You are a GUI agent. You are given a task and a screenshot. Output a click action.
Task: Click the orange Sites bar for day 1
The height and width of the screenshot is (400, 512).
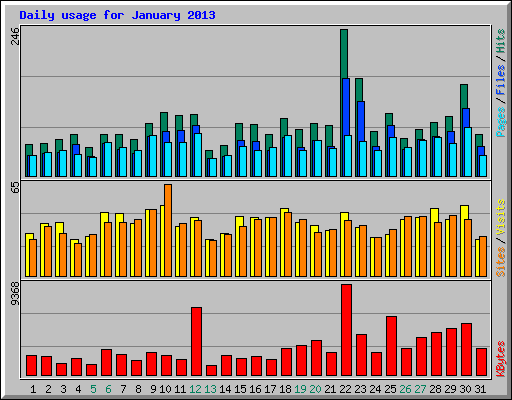(33, 258)
